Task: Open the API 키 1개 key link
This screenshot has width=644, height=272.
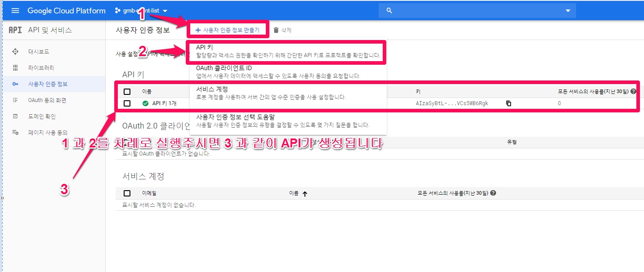Action: click(165, 103)
